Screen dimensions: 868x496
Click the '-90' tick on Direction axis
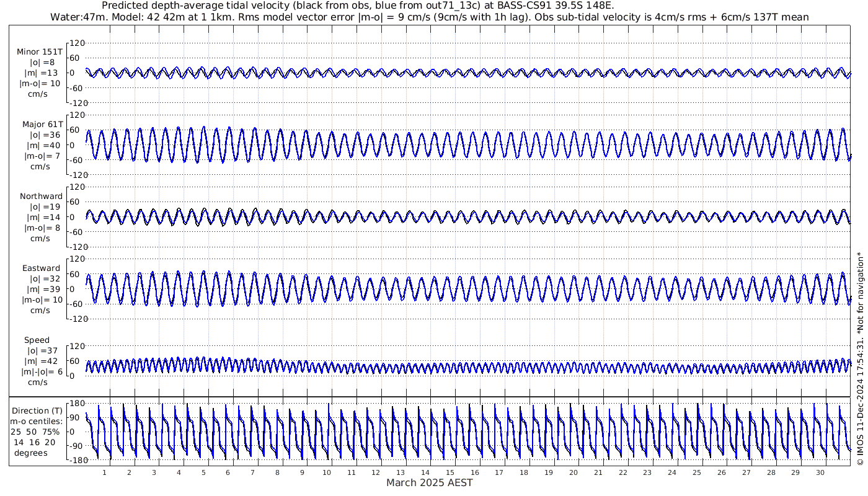pos(77,446)
